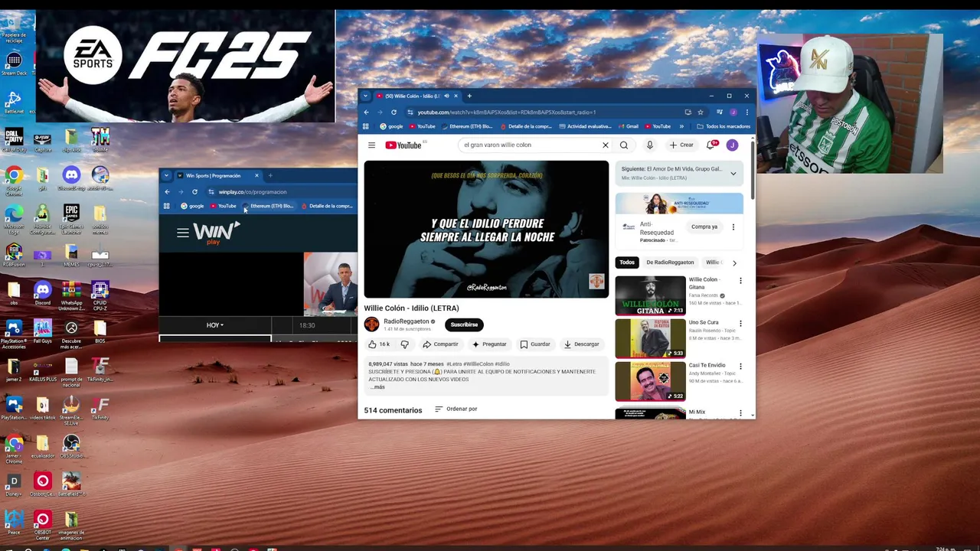Clear the YouTube search box text
Image resolution: width=980 pixels, height=551 pixels.
point(605,145)
